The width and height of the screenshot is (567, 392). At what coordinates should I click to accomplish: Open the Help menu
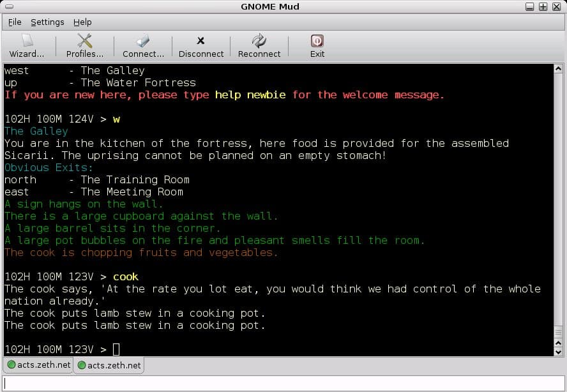[x=82, y=22]
